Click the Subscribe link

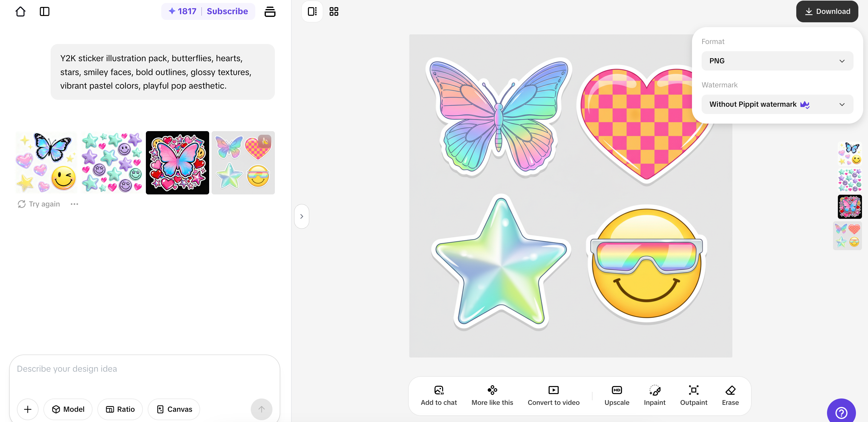227,11
